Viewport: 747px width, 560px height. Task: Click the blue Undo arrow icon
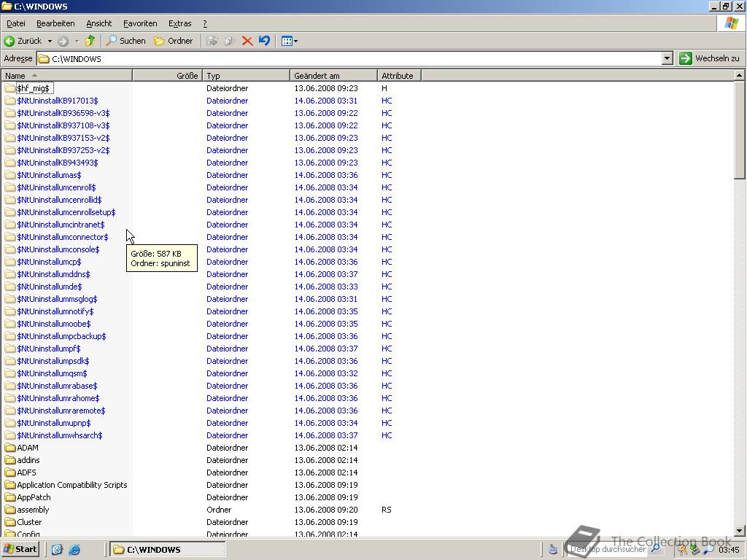[264, 41]
